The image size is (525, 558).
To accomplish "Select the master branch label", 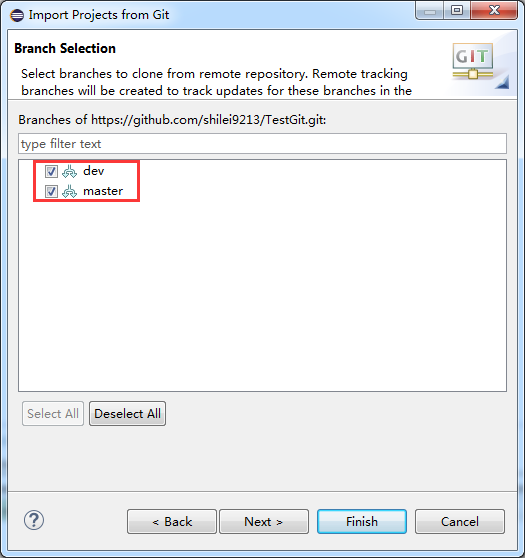I will [103, 191].
